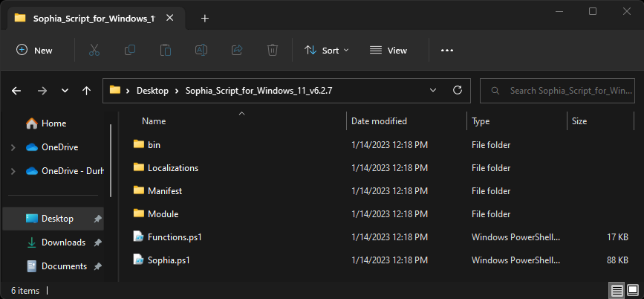The height and width of the screenshot is (299, 644).
Task: Open Documents in navigation pane
Action: [56, 266]
